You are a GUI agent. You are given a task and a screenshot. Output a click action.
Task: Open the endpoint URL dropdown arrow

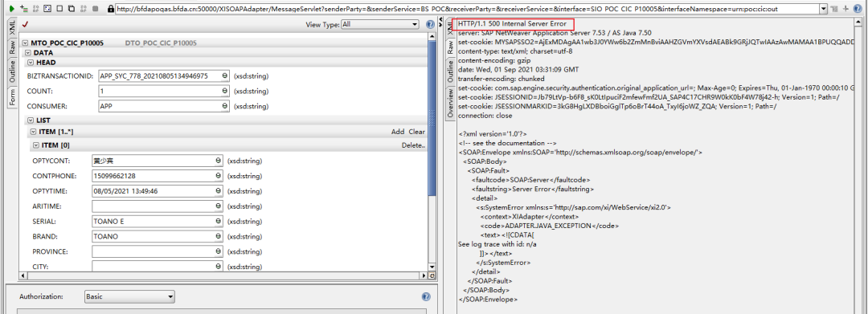(x=823, y=9)
